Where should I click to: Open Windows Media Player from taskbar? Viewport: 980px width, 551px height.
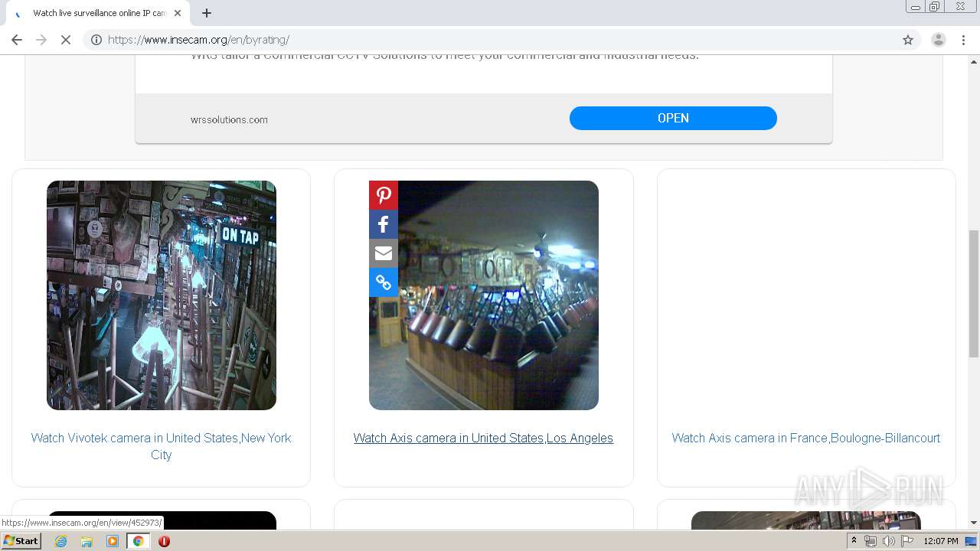pos(113,541)
